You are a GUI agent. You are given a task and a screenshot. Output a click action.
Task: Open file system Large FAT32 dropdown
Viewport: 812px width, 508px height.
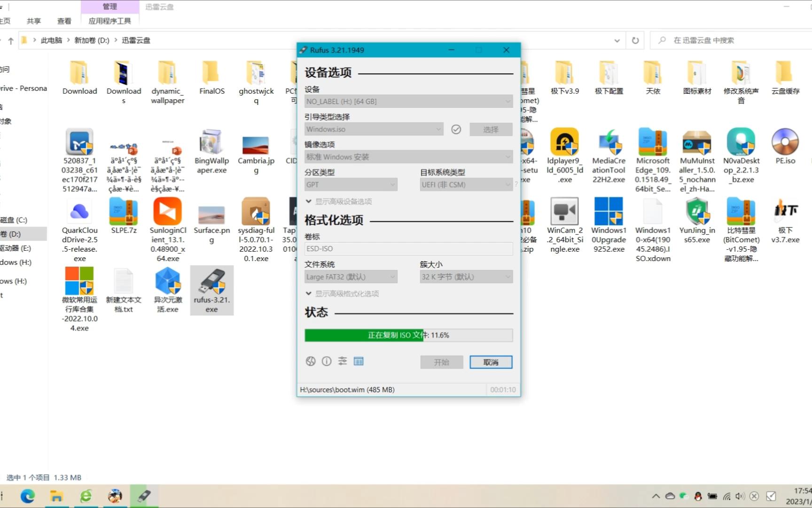(351, 277)
